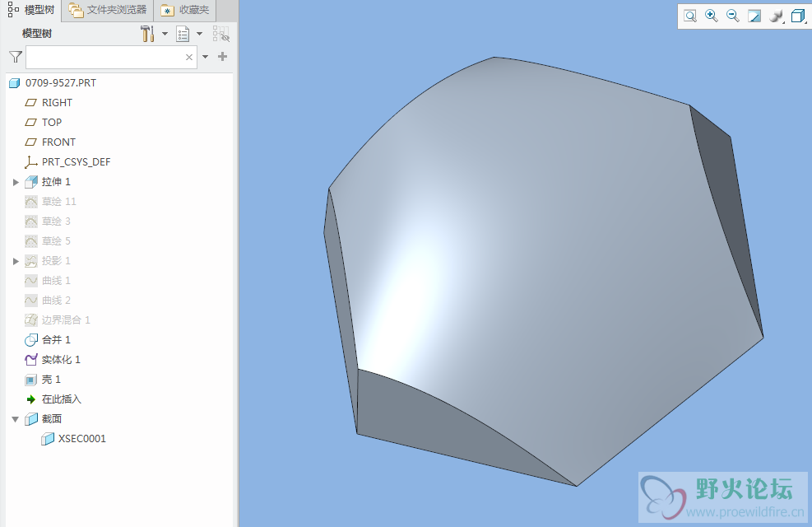Select hidden sketch 草绘 3
The height and width of the screenshot is (527, 812).
pos(56,222)
